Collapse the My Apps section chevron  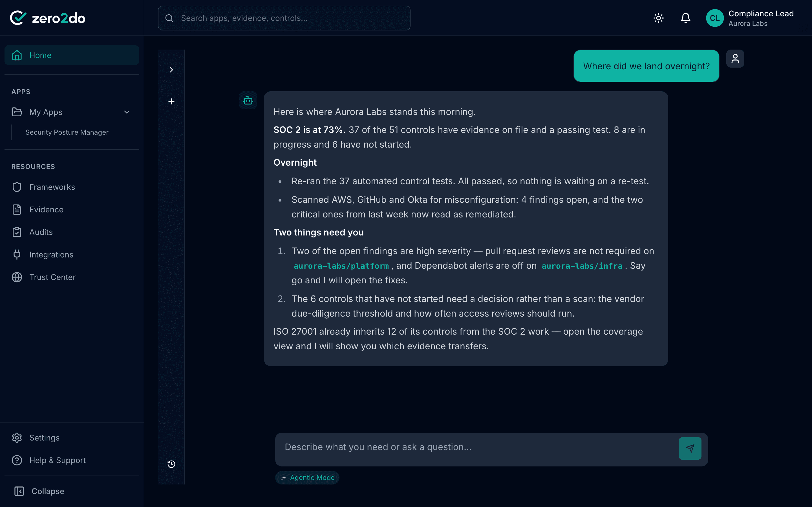pos(127,112)
